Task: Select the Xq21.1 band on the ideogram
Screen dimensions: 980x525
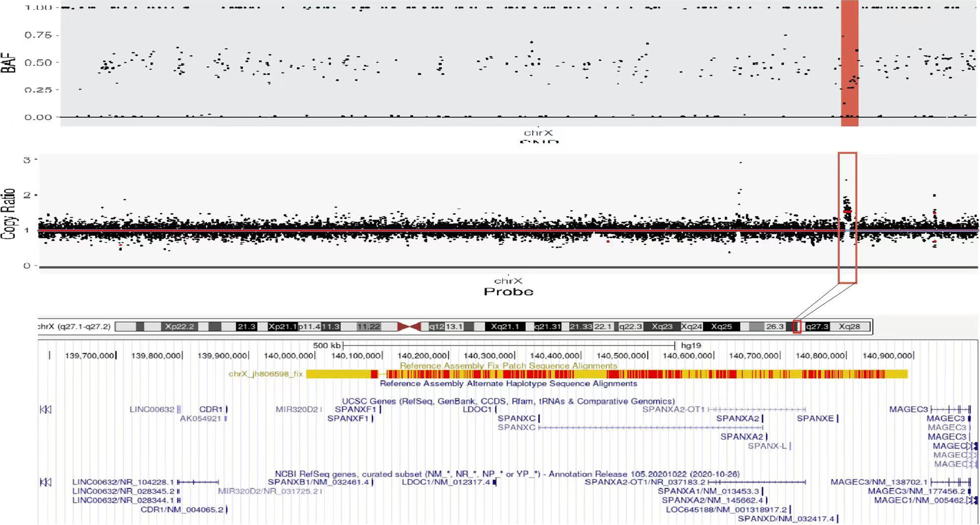Action: click(x=505, y=326)
